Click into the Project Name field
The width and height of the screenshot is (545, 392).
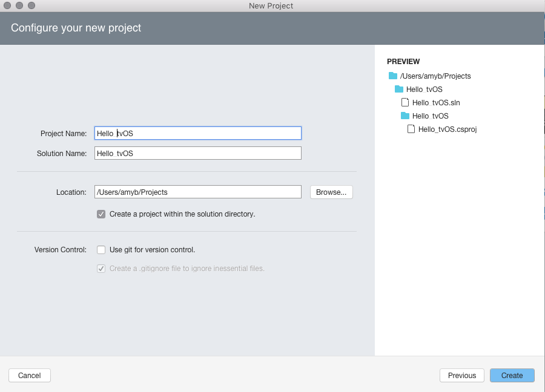click(197, 133)
